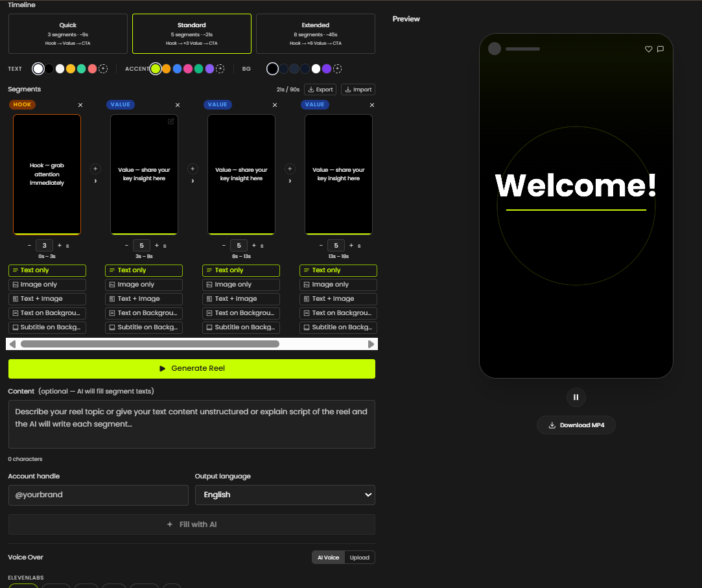The image size is (702, 588).
Task: Click the segments horizontal scrollbar thumb
Action: (x=150, y=344)
